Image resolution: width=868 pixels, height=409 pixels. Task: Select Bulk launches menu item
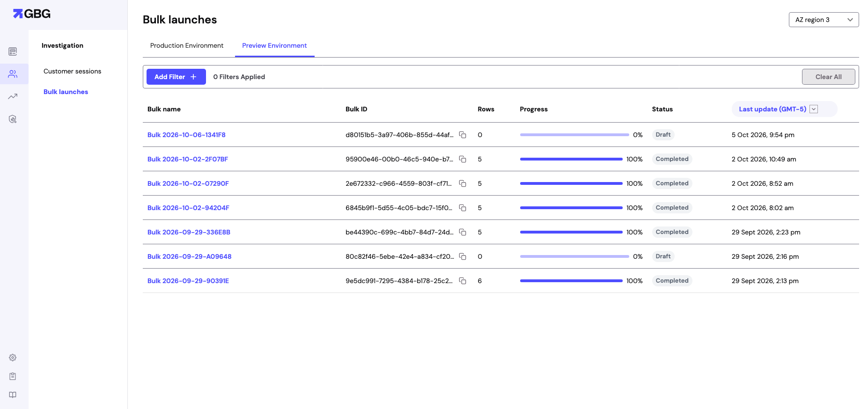(66, 92)
